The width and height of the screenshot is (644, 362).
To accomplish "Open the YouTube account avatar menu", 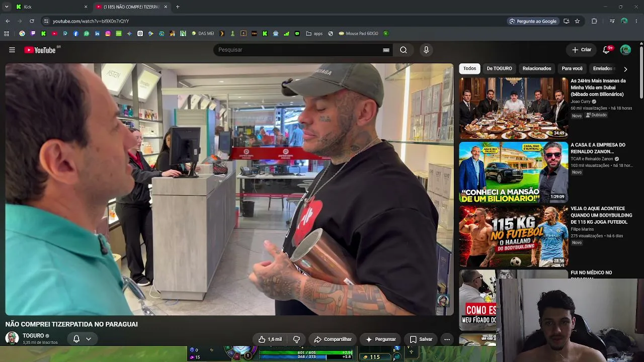I will [625, 50].
